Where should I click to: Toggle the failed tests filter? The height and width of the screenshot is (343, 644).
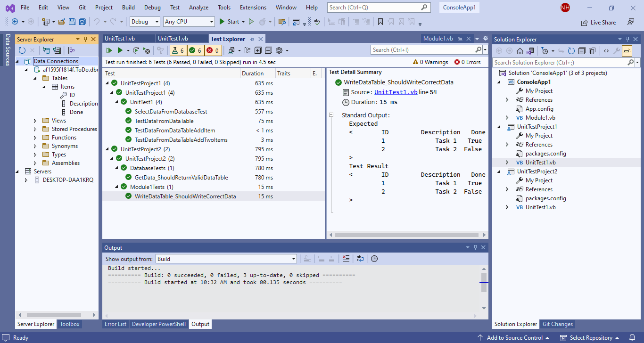(x=213, y=50)
